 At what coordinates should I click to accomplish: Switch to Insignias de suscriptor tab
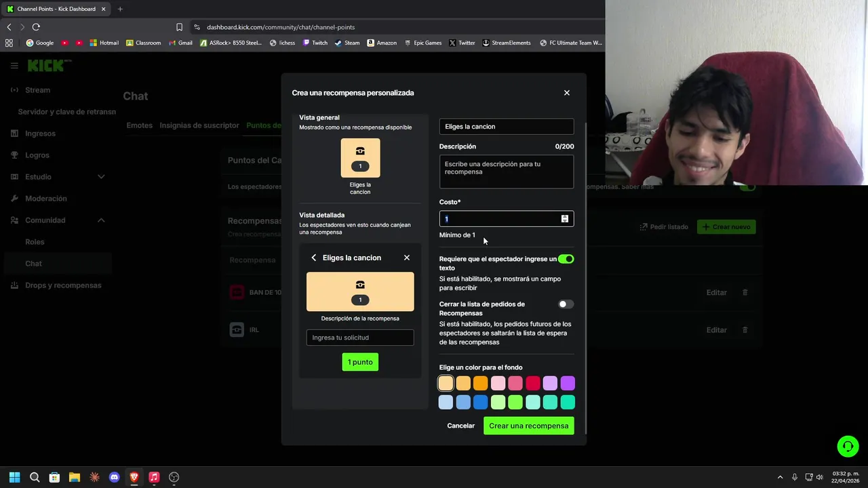pyautogui.click(x=199, y=125)
